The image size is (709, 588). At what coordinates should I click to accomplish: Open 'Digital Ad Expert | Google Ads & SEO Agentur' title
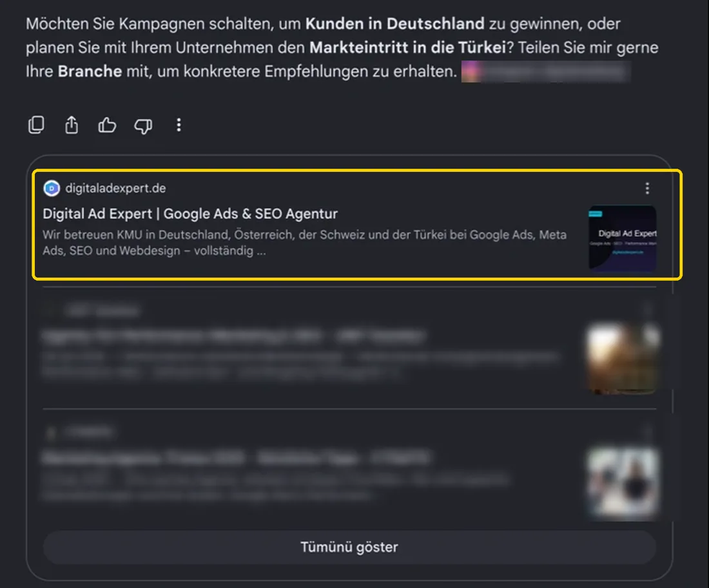[190, 214]
